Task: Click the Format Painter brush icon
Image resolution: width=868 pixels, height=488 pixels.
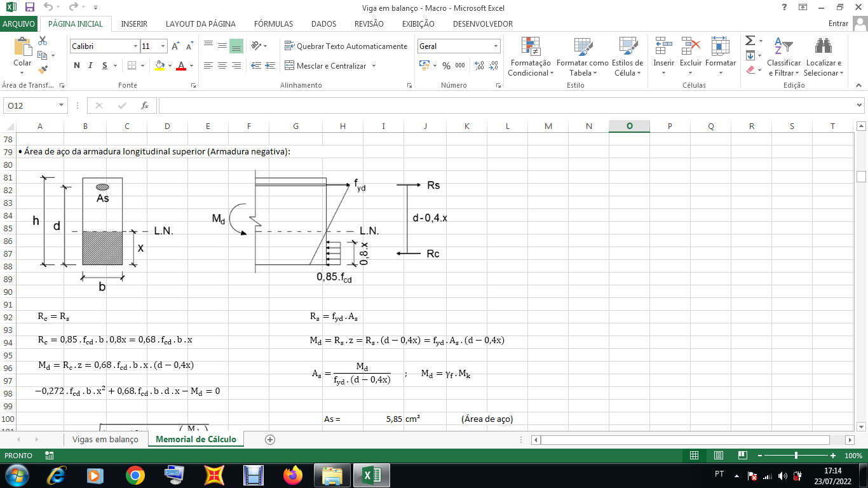Action: (x=43, y=70)
